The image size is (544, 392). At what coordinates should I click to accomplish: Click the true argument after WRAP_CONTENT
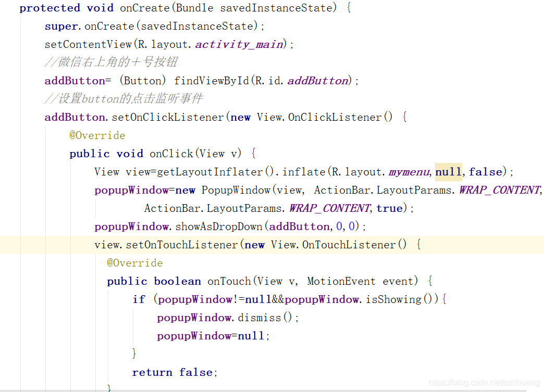pyautogui.click(x=389, y=208)
